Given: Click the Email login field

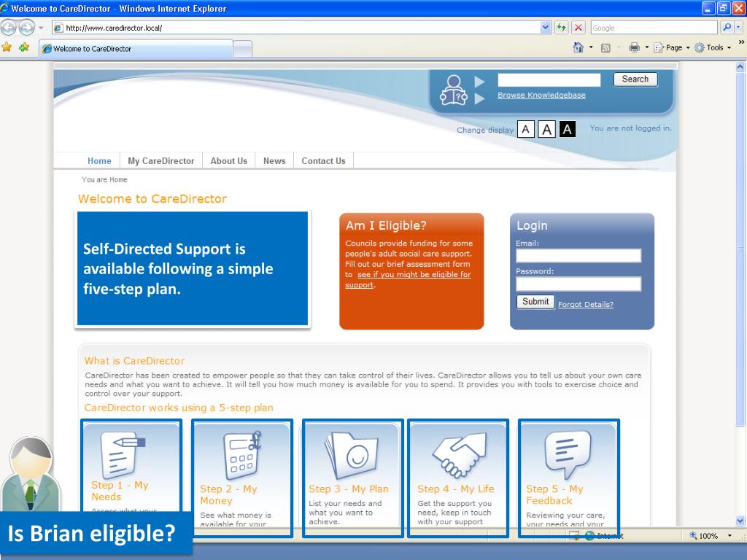Looking at the screenshot, I should click(x=578, y=256).
